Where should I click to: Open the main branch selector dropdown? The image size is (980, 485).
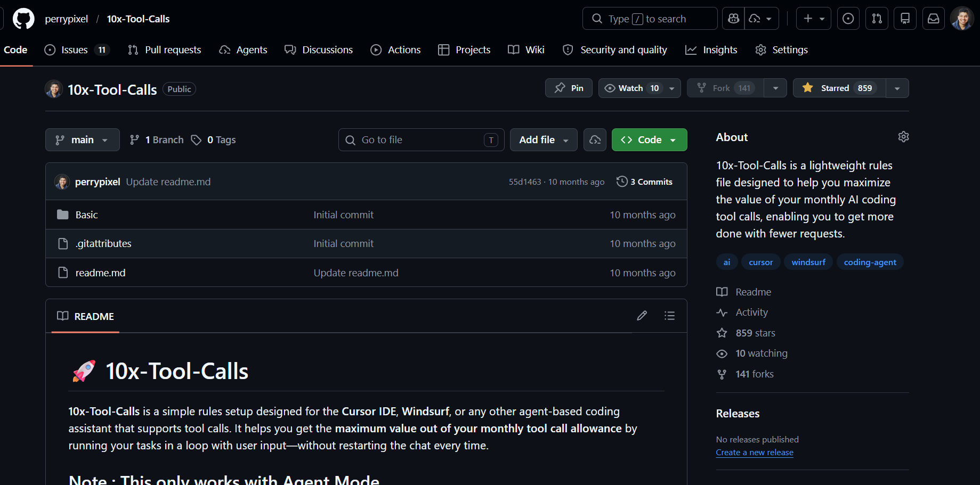(x=83, y=140)
